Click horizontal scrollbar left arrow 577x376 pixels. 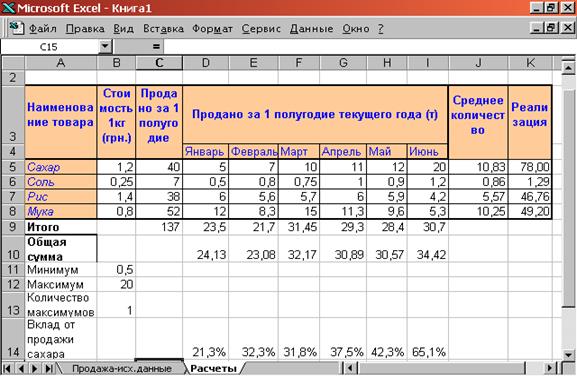(350, 368)
